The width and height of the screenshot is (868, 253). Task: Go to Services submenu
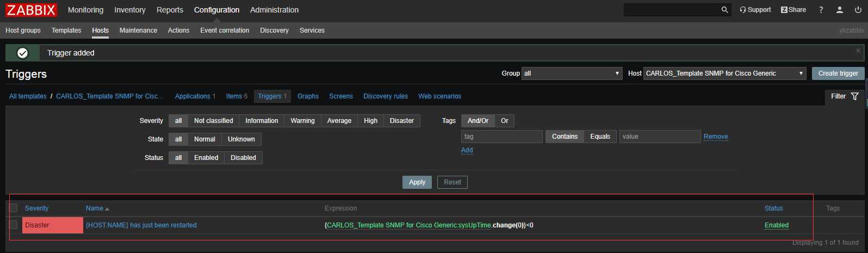point(312,30)
